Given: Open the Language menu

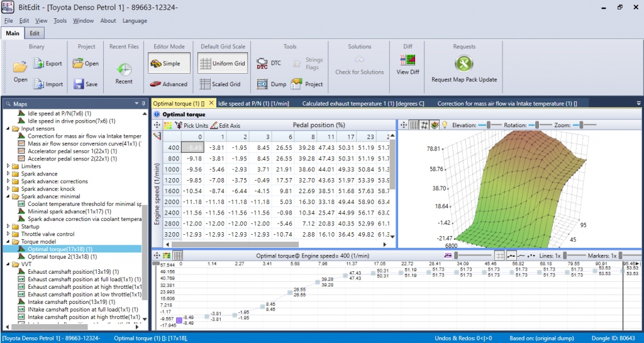Looking at the screenshot, I should coord(135,21).
